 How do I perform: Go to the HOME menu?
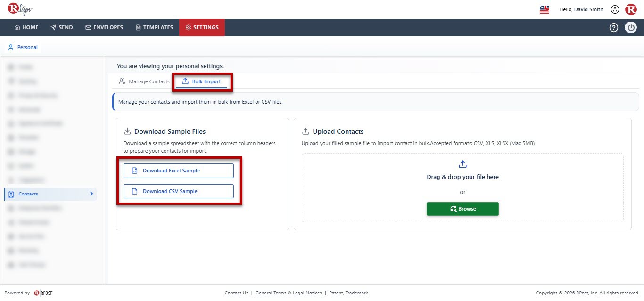click(x=26, y=27)
